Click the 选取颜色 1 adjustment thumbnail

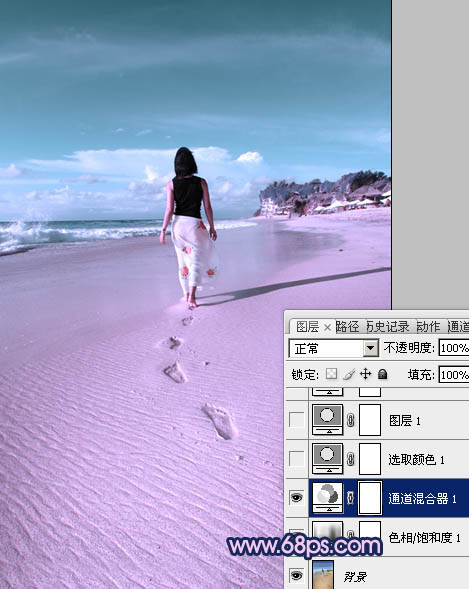(x=327, y=459)
